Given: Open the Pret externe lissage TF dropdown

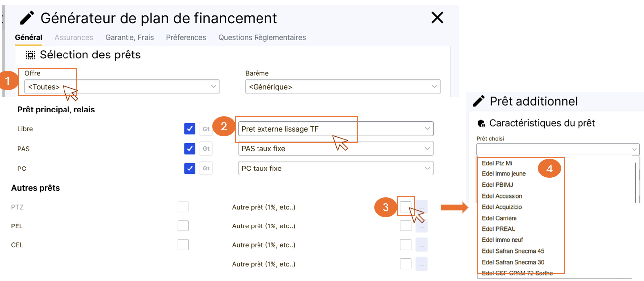Looking at the screenshot, I should click(x=335, y=129).
